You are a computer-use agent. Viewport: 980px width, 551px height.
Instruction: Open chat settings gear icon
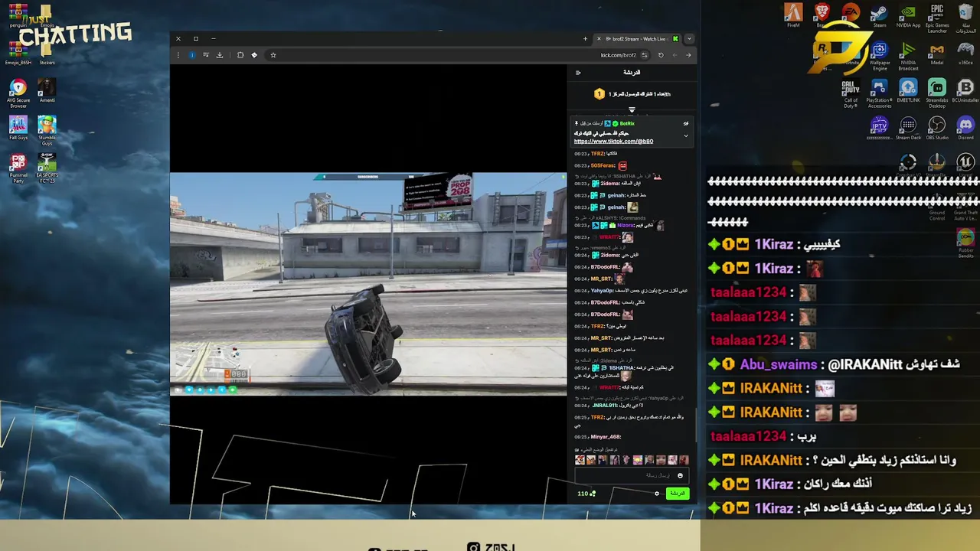pos(657,494)
